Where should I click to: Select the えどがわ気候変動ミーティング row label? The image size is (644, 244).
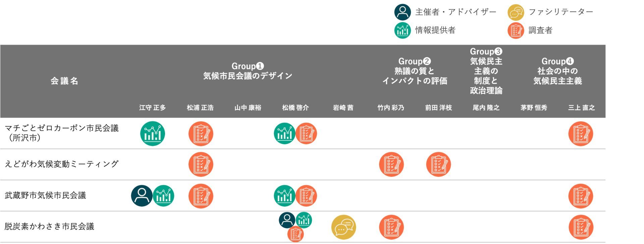click(62, 164)
